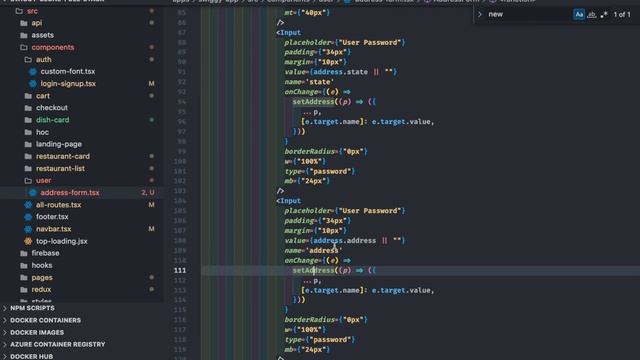Viewport: 640px width, 360px height.
Task: Click the 'M' status badge of navbar.tsx
Action: 151,229
